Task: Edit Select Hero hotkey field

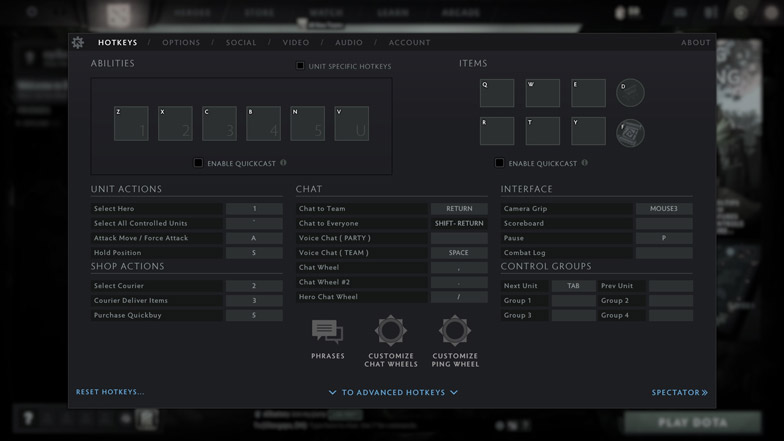Action: (254, 208)
